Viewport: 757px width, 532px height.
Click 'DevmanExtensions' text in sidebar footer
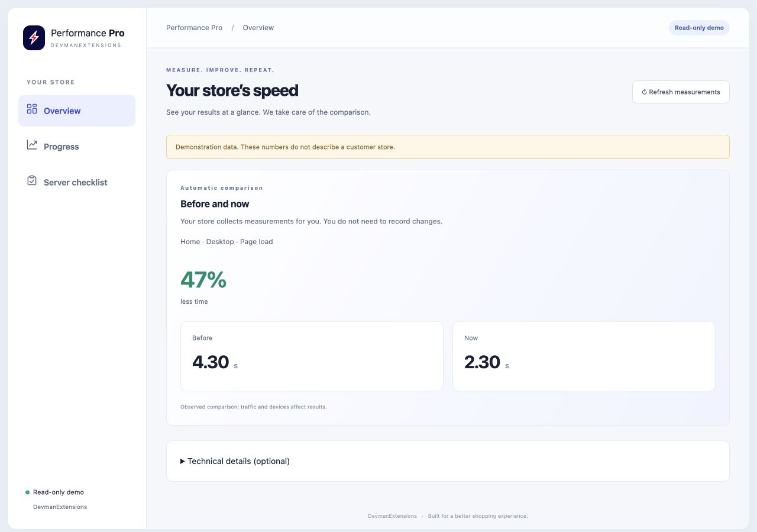[x=60, y=507]
